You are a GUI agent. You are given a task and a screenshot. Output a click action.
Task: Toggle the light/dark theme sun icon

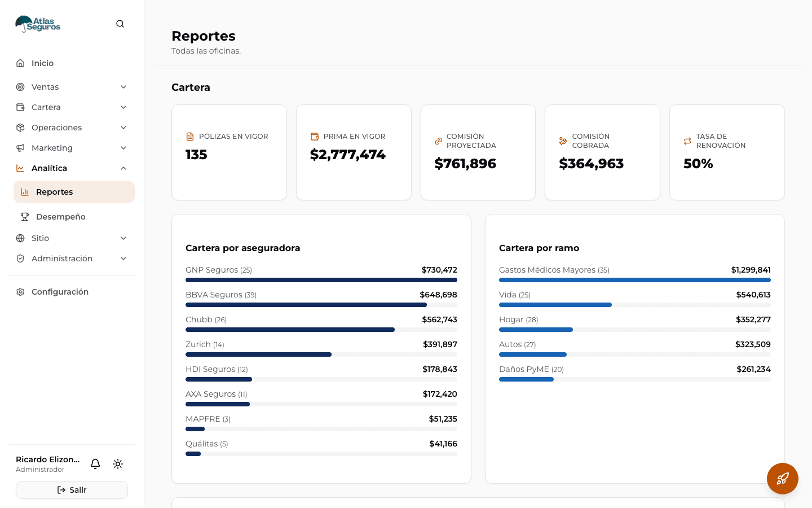(x=118, y=464)
